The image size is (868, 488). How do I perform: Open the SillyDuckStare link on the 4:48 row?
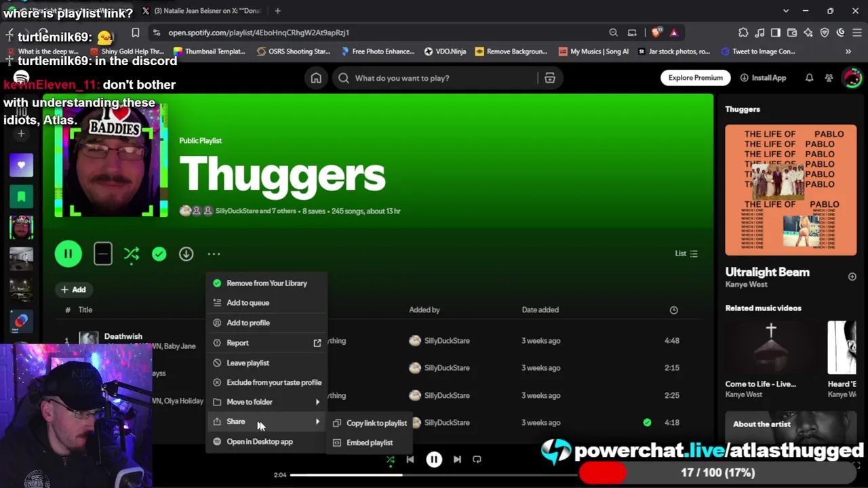(x=447, y=341)
